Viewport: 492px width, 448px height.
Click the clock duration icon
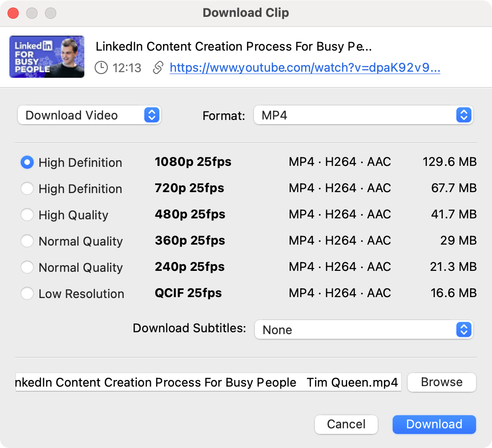pos(101,68)
